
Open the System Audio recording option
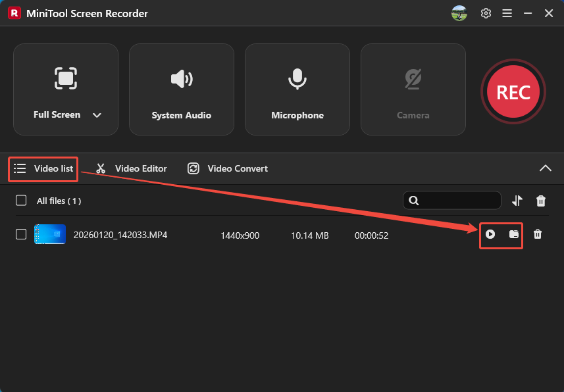182,89
